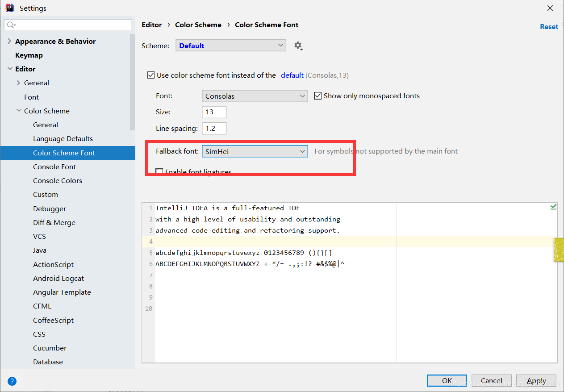This screenshot has width=564, height=392.
Task: Open CoffeeScript color scheme page
Action: [x=54, y=320]
